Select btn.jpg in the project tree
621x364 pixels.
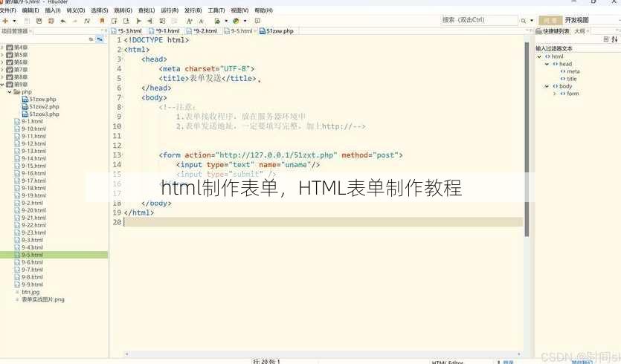pos(28,292)
